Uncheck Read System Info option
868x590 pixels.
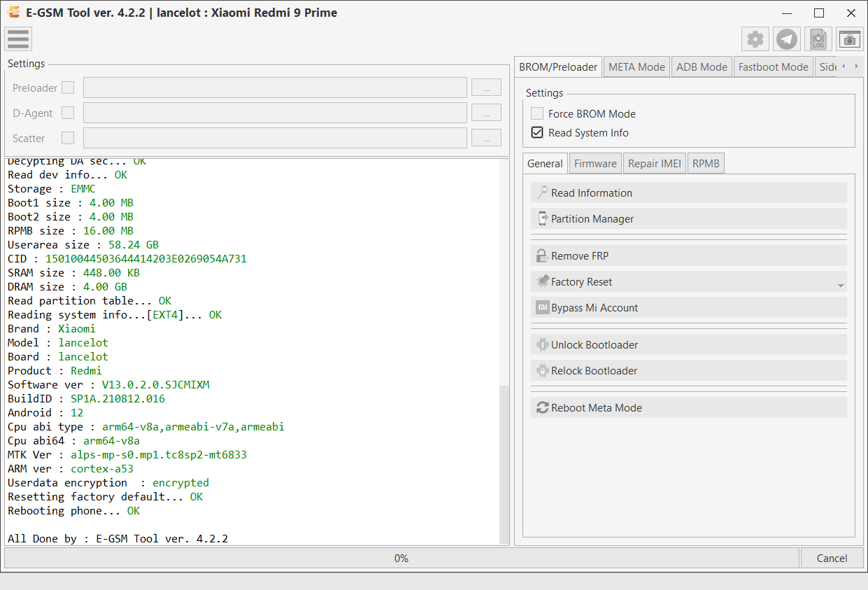coord(537,132)
